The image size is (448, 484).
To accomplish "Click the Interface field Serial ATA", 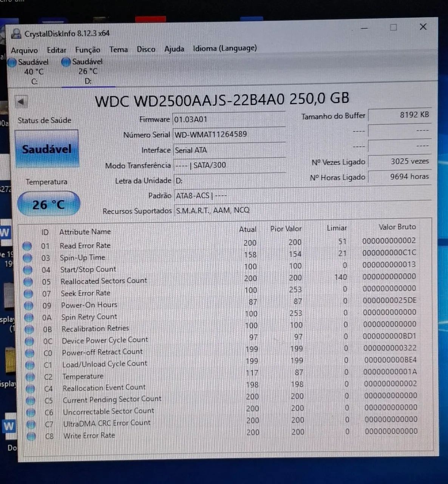I will point(229,150).
